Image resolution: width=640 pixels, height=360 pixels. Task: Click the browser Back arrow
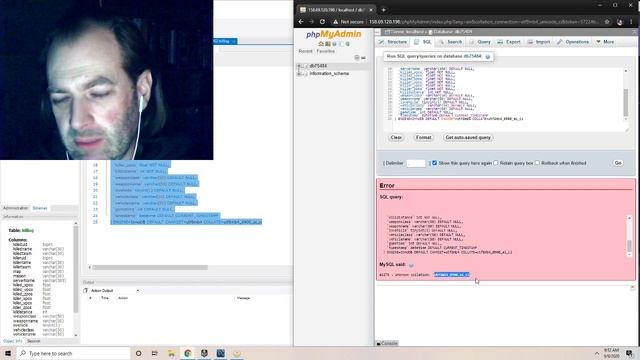pyautogui.click(x=301, y=22)
